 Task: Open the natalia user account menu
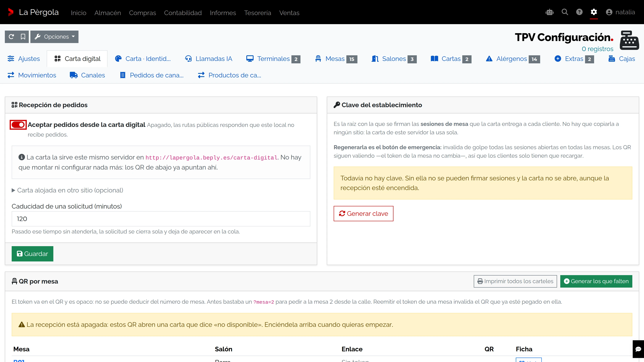click(620, 12)
